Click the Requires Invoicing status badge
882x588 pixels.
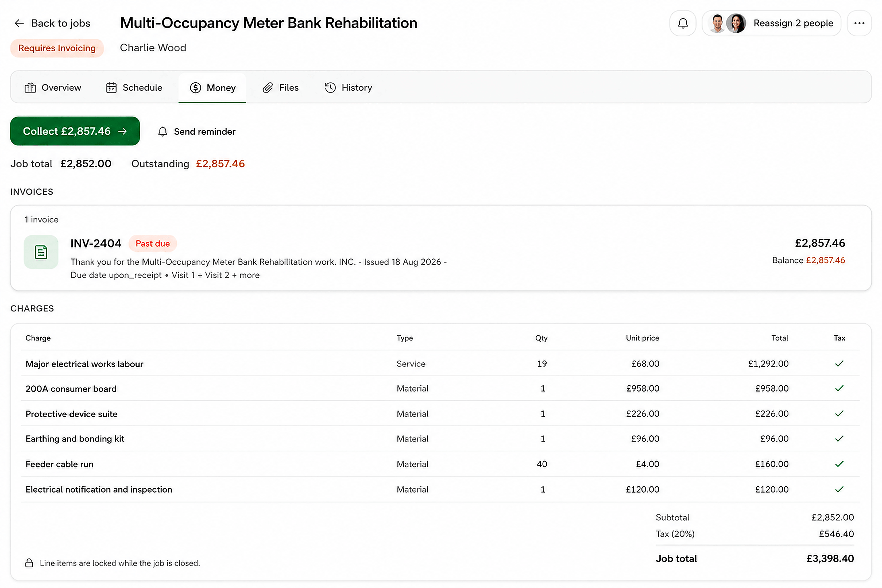[57, 48]
